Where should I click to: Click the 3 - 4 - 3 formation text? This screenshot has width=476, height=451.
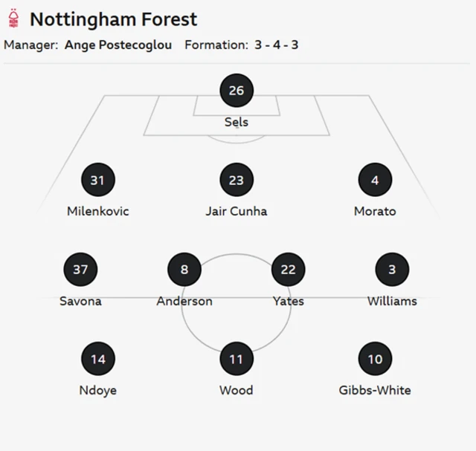[x=276, y=45]
